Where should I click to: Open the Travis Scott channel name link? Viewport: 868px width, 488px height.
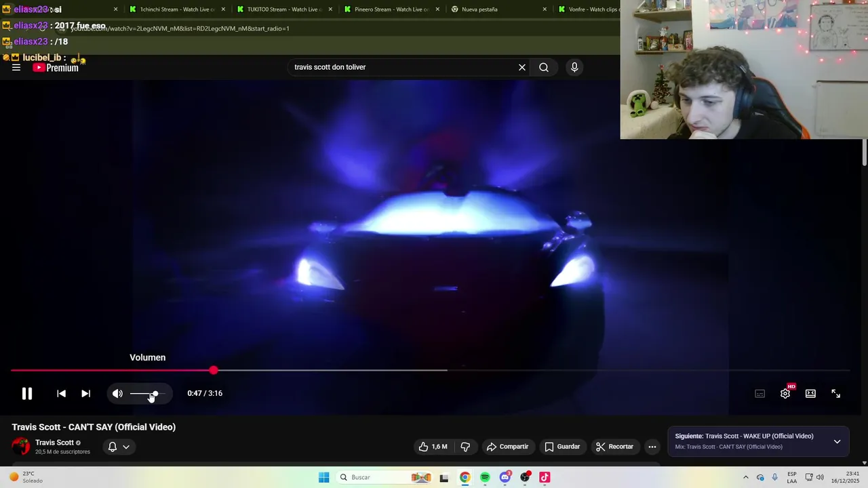point(54,443)
